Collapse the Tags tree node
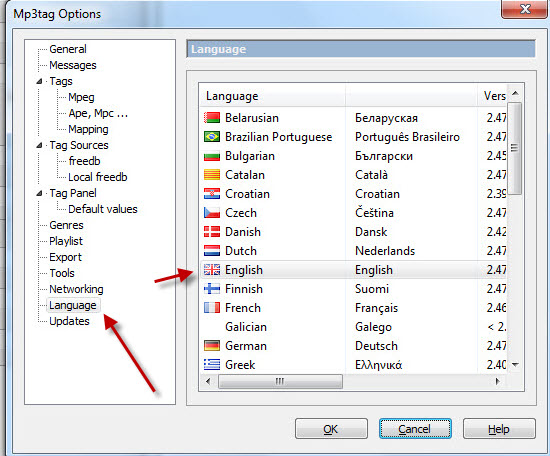Image resolution: width=550 pixels, height=456 pixels. (x=39, y=81)
